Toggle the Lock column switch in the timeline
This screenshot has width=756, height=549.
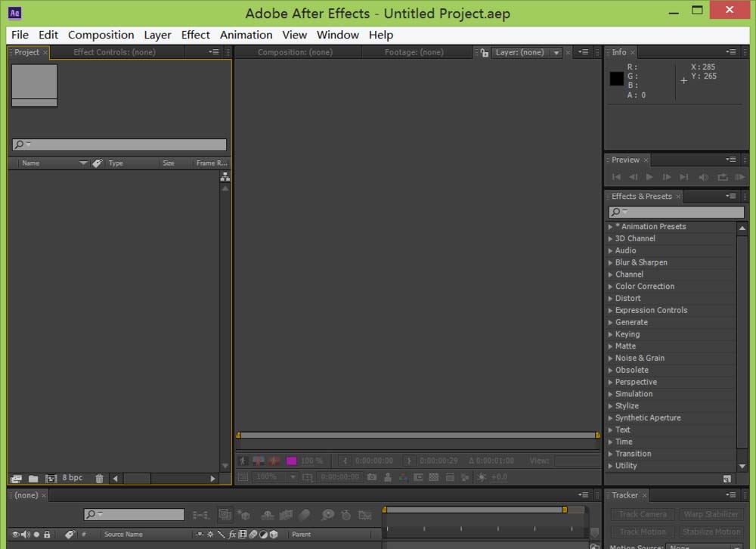[x=47, y=534]
